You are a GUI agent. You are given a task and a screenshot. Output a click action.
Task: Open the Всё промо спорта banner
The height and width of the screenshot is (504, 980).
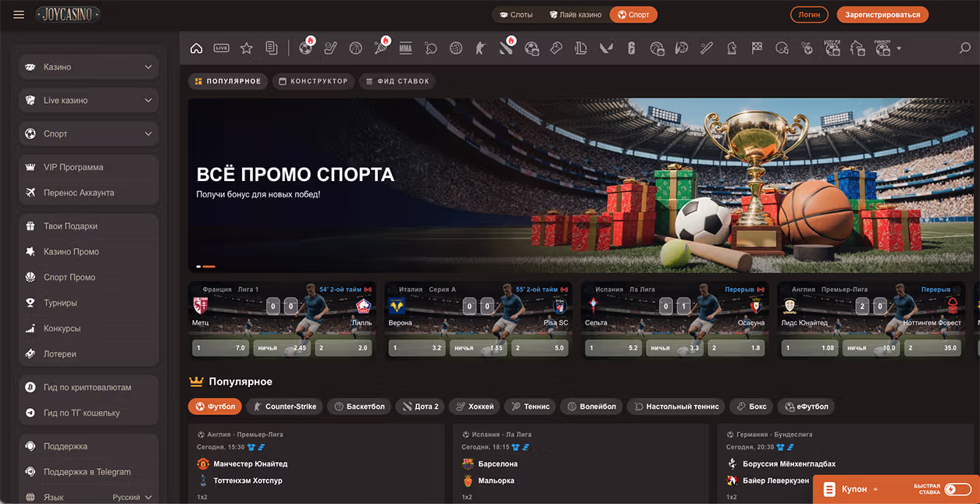(581, 185)
